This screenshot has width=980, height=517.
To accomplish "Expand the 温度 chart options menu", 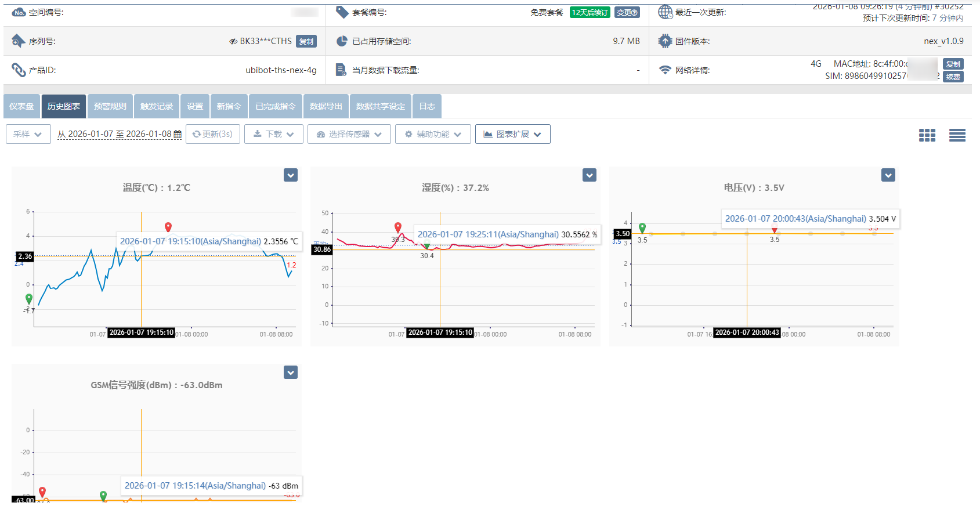I will coord(291,175).
